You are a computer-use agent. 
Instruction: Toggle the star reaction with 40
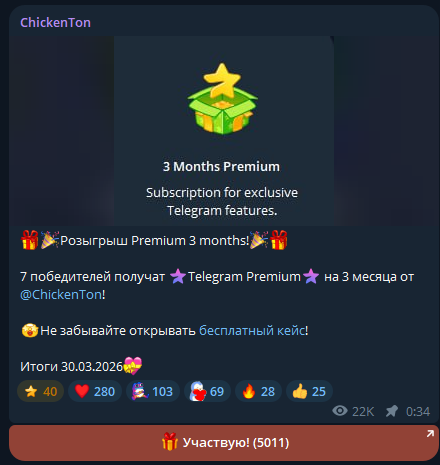[x=40, y=391]
